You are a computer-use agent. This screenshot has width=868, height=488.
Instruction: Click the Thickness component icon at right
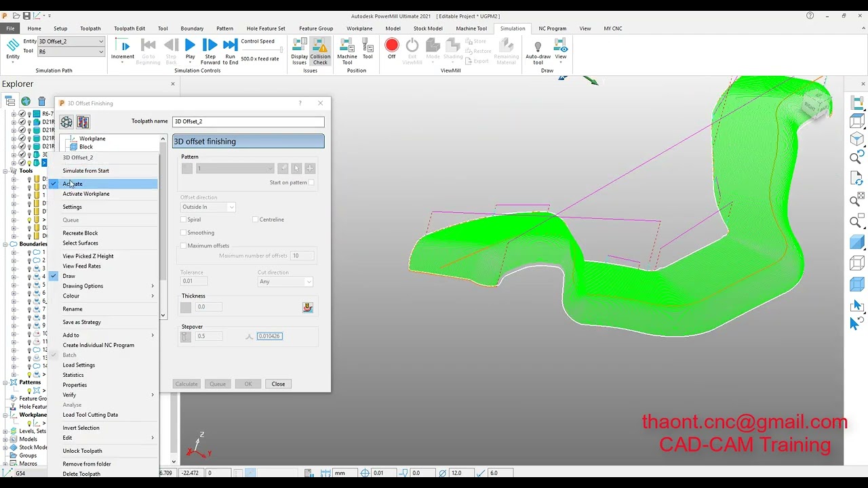[x=308, y=307]
